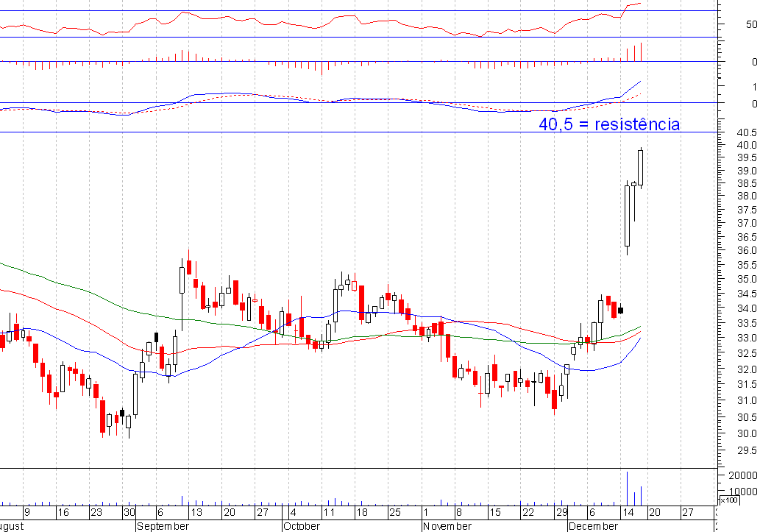Click the 32.0 price axis label
This screenshot has height=532, width=760.
click(747, 369)
